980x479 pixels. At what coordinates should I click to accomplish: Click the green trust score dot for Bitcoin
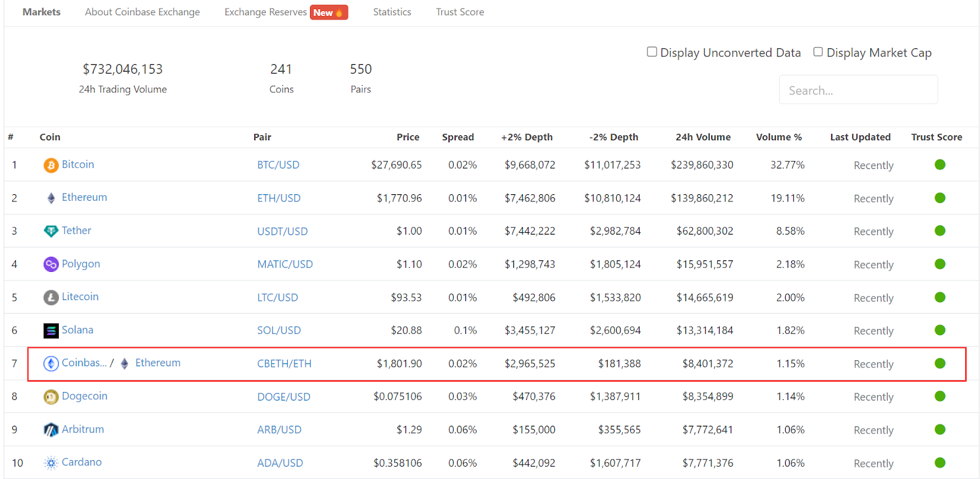(940, 165)
